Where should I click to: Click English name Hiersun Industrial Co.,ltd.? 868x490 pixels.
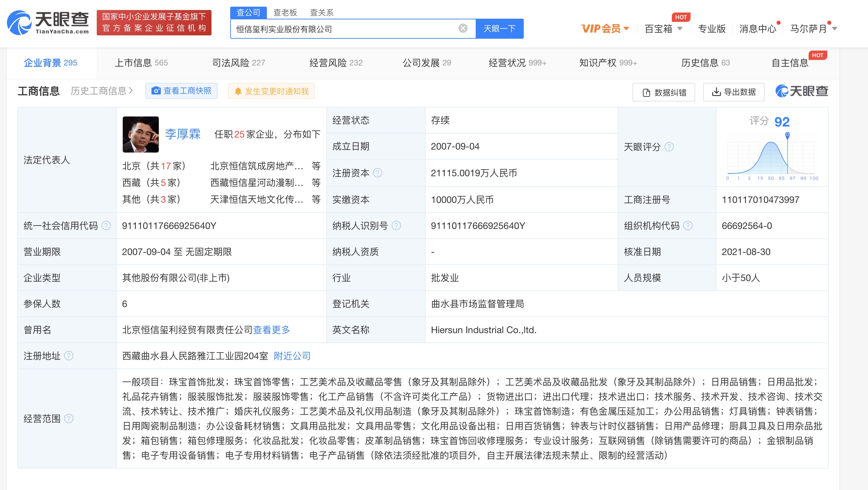click(x=483, y=330)
